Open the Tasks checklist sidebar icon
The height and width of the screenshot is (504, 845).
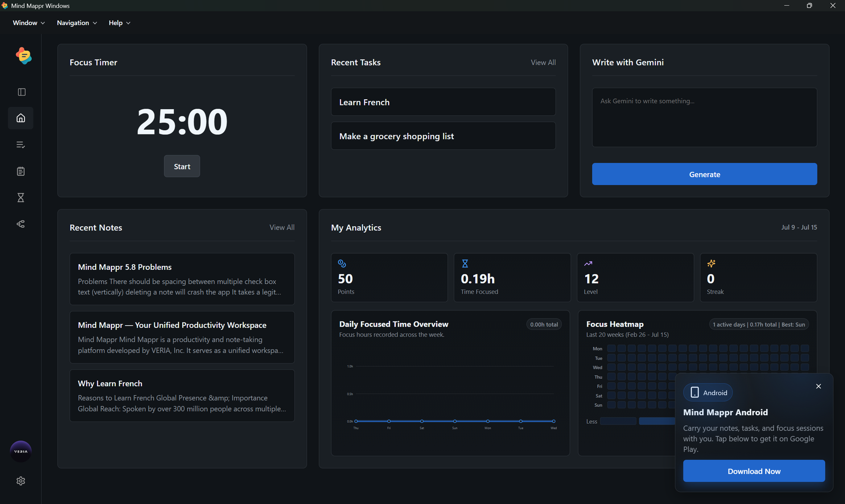pyautogui.click(x=21, y=145)
